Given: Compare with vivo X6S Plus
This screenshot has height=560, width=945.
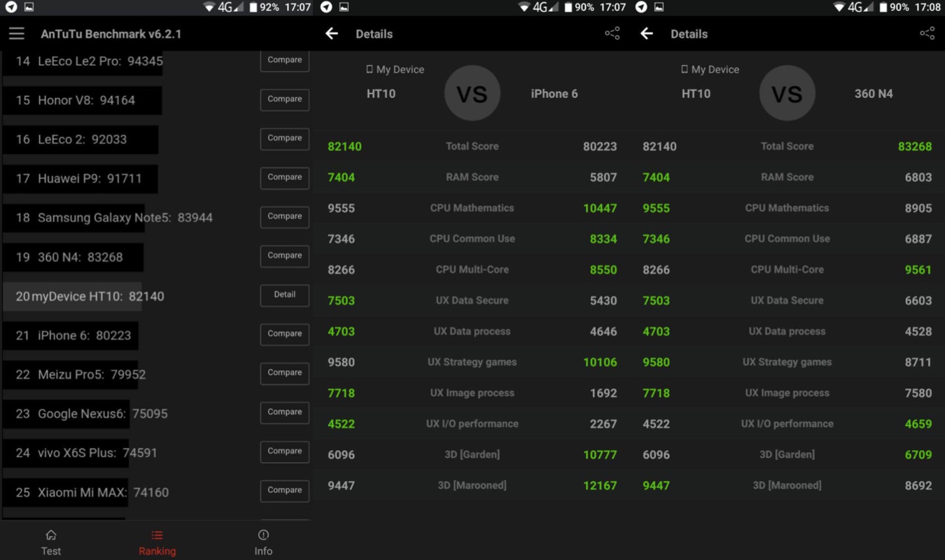Looking at the screenshot, I should [x=285, y=451].
